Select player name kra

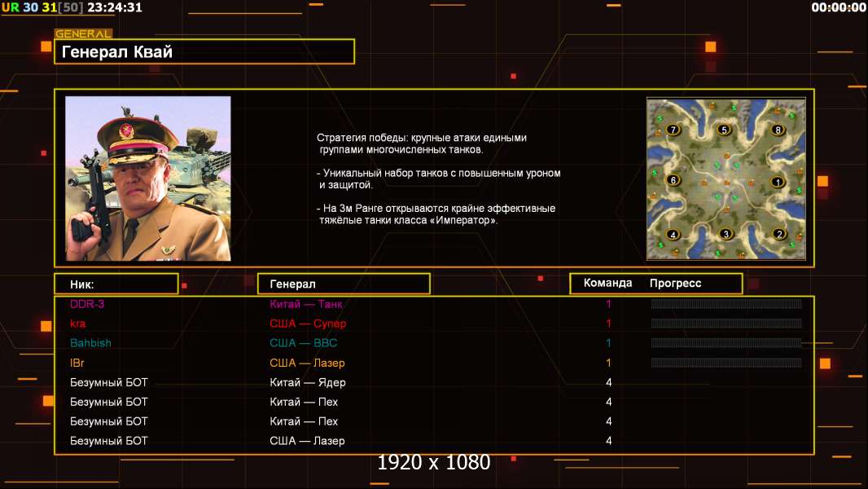click(77, 324)
